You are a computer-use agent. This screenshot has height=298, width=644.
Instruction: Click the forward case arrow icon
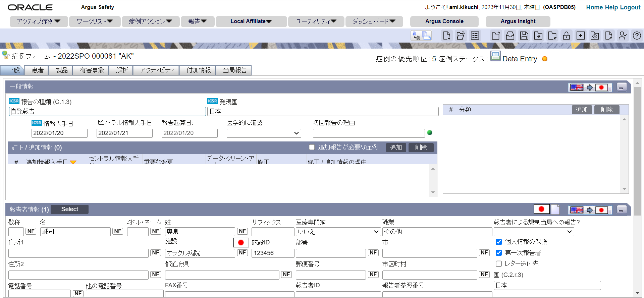click(538, 36)
